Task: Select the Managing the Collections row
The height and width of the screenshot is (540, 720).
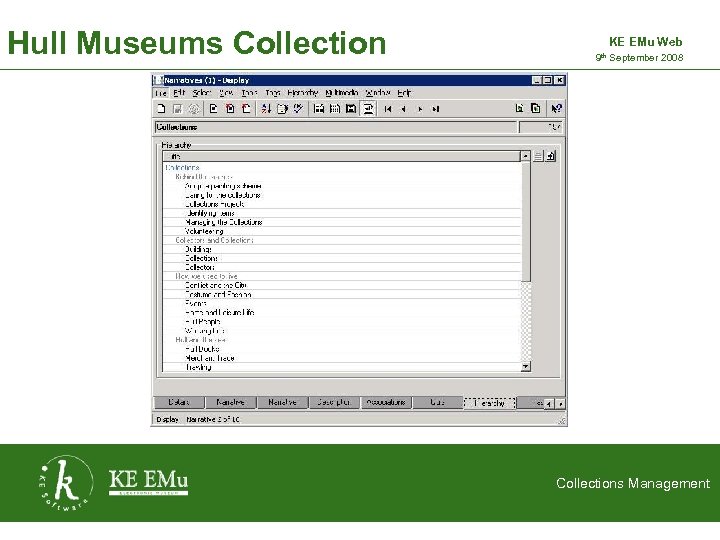Action: point(342,222)
